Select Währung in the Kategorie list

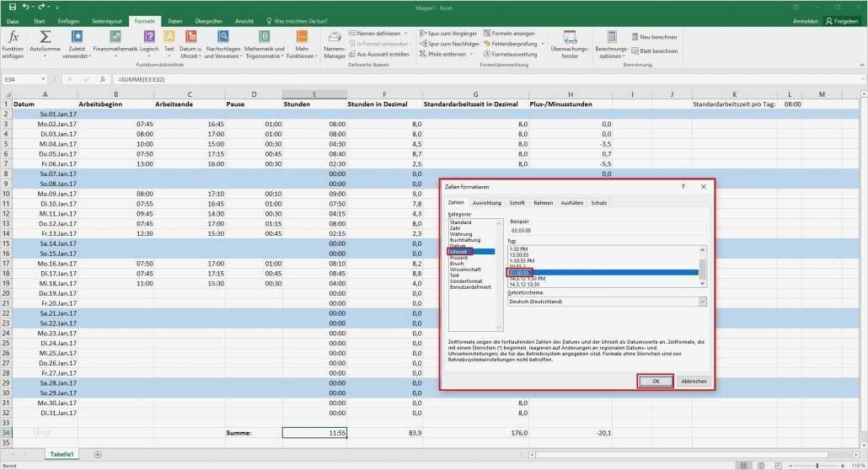point(461,234)
